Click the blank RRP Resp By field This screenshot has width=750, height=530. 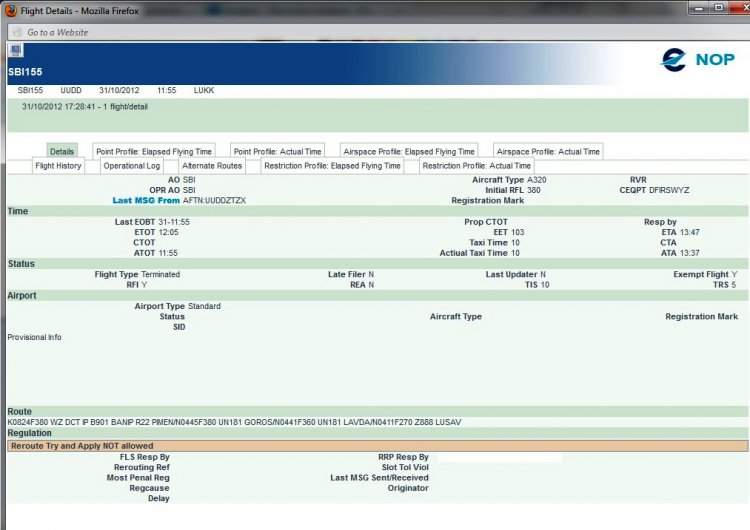tap(499, 457)
